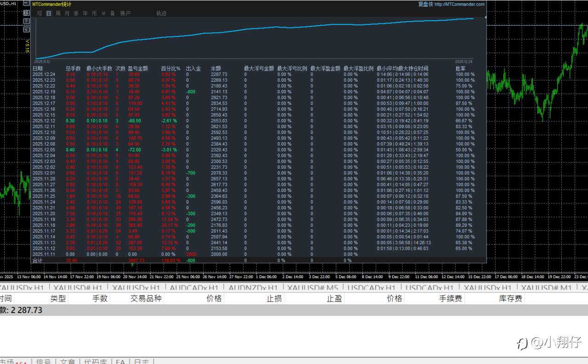Screen dimensions: 588x364
Task: Select the 账户 account tab
Action: click(x=125, y=13)
